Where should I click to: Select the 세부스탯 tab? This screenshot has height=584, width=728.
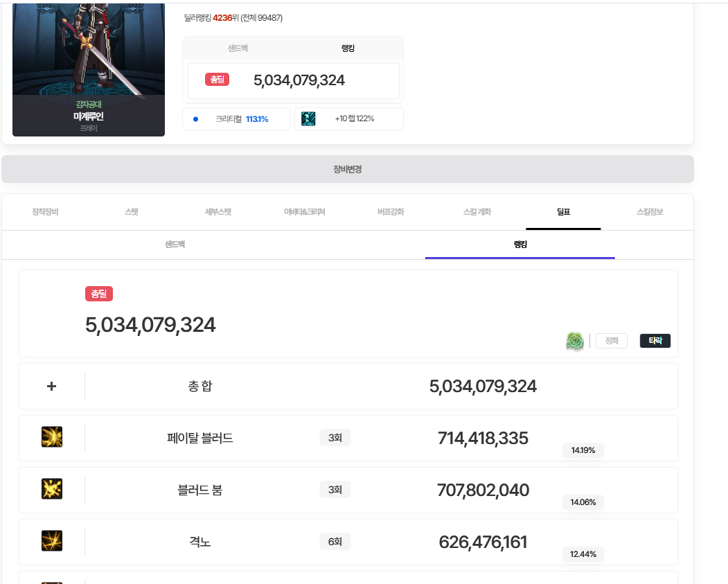pyautogui.click(x=218, y=212)
